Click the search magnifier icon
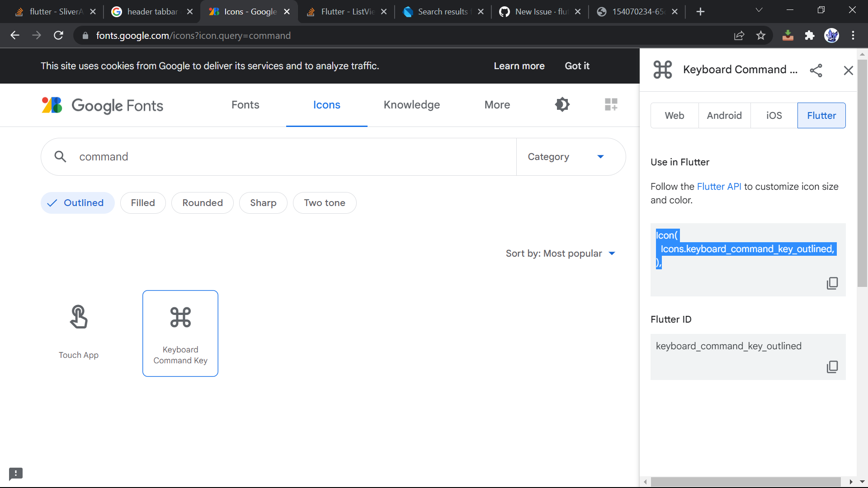The image size is (868, 488). pos(61,156)
